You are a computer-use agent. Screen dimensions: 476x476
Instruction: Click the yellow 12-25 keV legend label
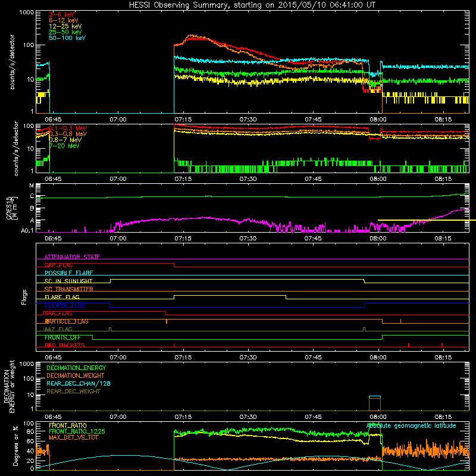click(65, 26)
